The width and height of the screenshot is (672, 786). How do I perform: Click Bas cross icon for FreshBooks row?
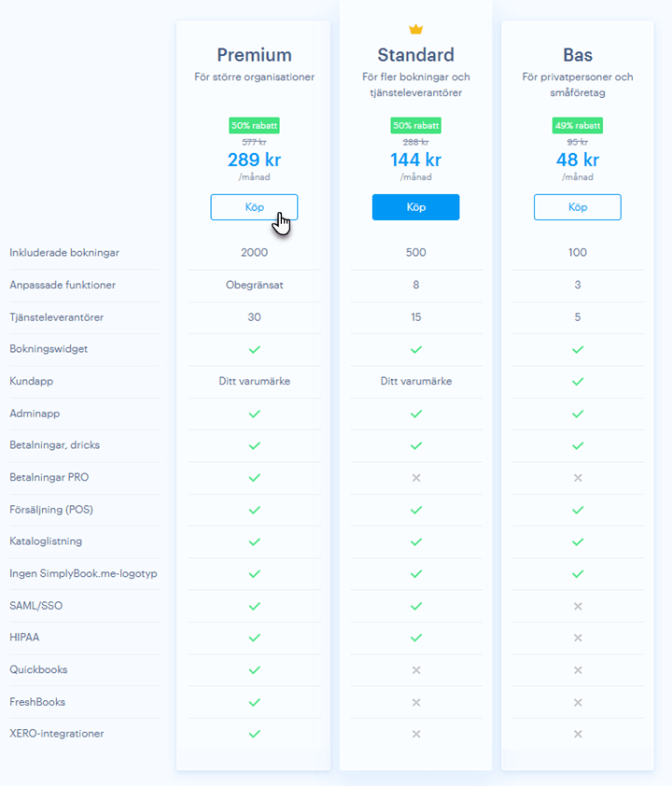pos(578,702)
